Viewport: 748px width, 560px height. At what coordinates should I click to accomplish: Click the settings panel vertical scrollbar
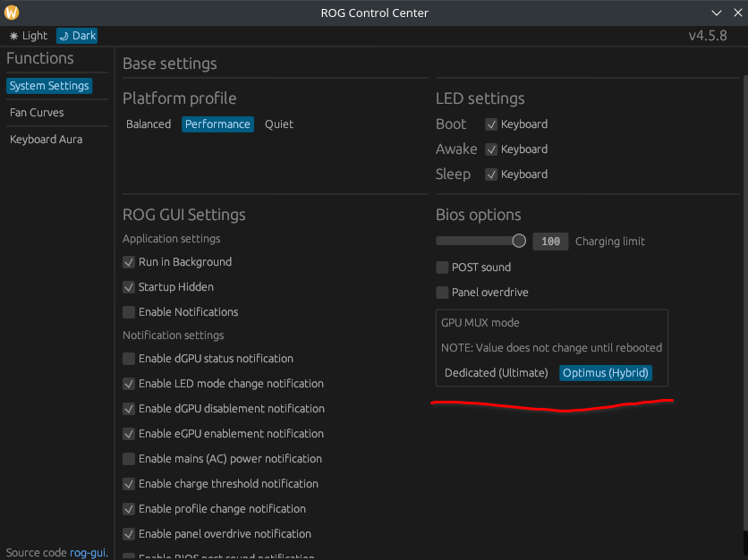(x=745, y=302)
